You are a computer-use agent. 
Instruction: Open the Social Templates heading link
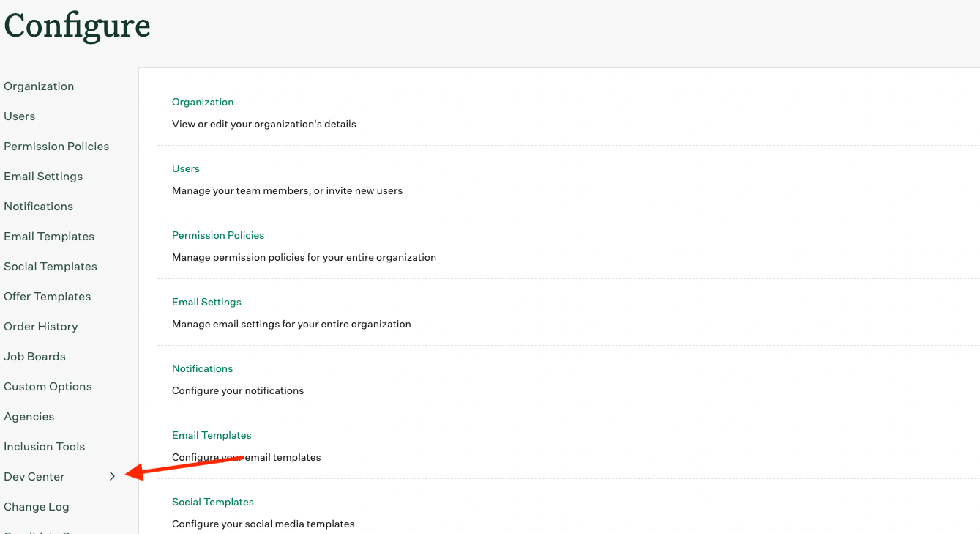(213, 503)
